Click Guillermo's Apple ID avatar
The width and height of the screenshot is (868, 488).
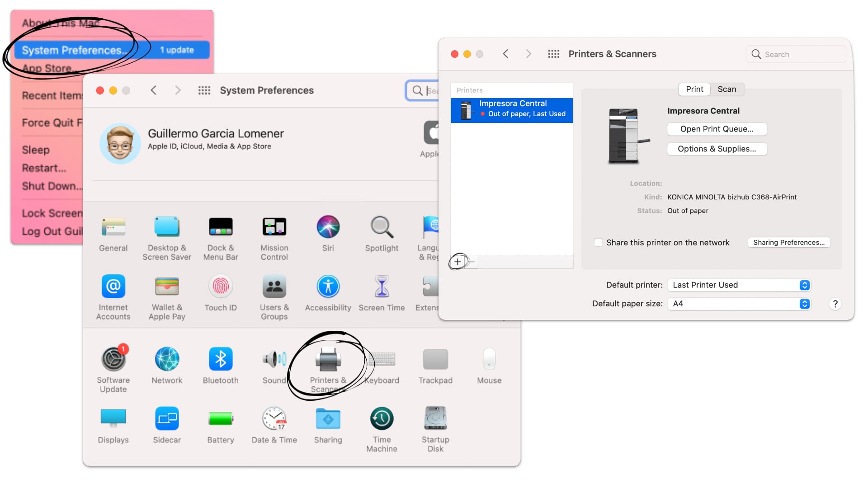120,143
